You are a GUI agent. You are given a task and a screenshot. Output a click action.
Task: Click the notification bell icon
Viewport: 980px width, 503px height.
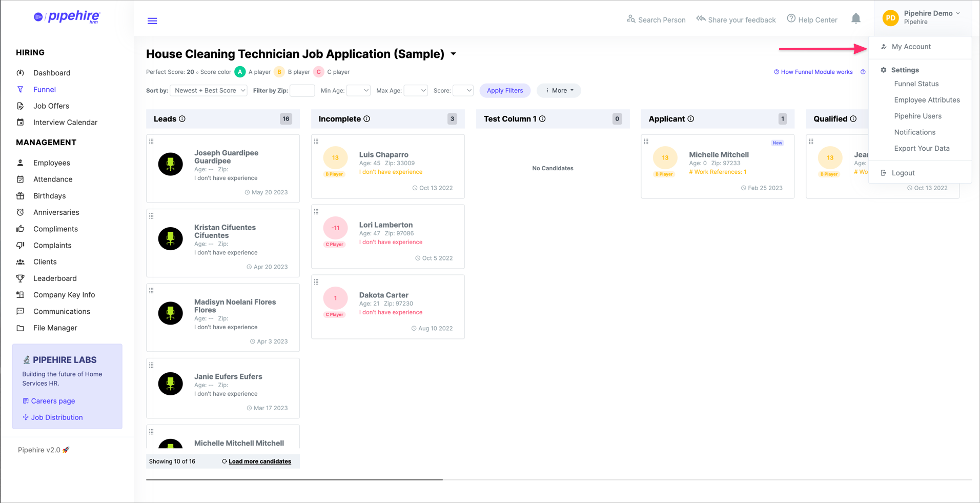click(856, 19)
